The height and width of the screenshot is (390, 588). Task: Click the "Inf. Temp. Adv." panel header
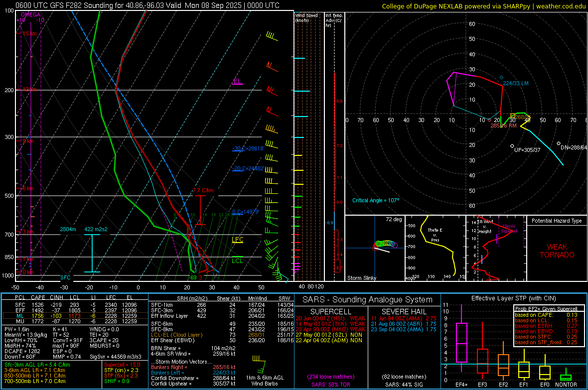point(334,20)
